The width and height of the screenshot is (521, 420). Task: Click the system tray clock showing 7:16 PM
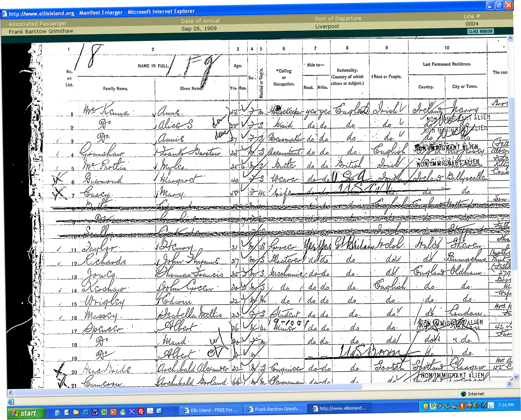click(506, 405)
